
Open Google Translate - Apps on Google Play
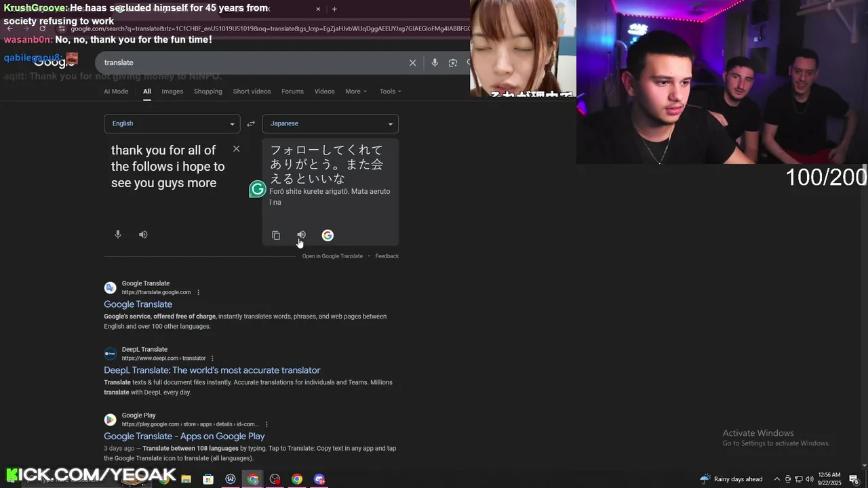[184, 436]
